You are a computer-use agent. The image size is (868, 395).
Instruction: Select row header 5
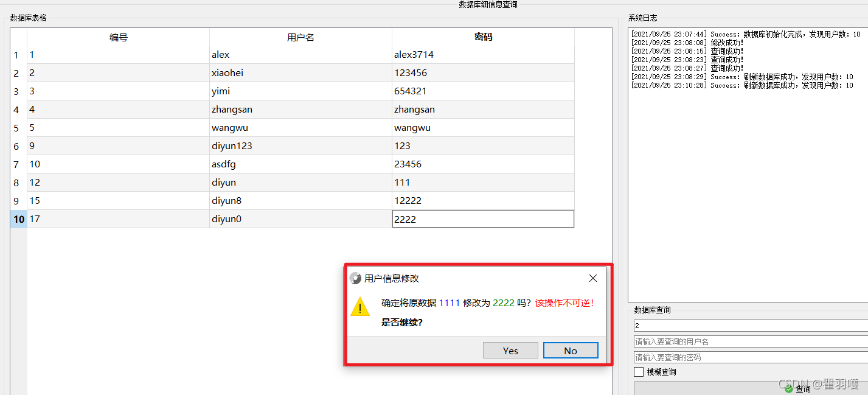tap(18, 128)
